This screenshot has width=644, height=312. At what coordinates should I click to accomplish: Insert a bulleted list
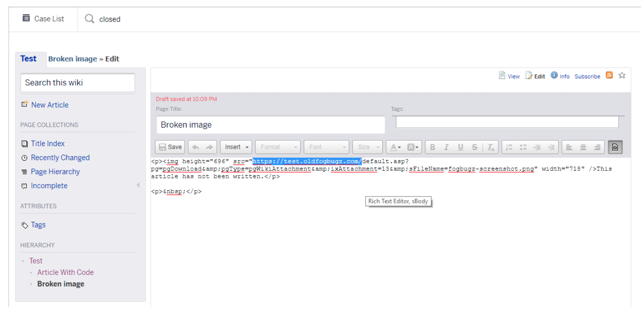point(523,147)
